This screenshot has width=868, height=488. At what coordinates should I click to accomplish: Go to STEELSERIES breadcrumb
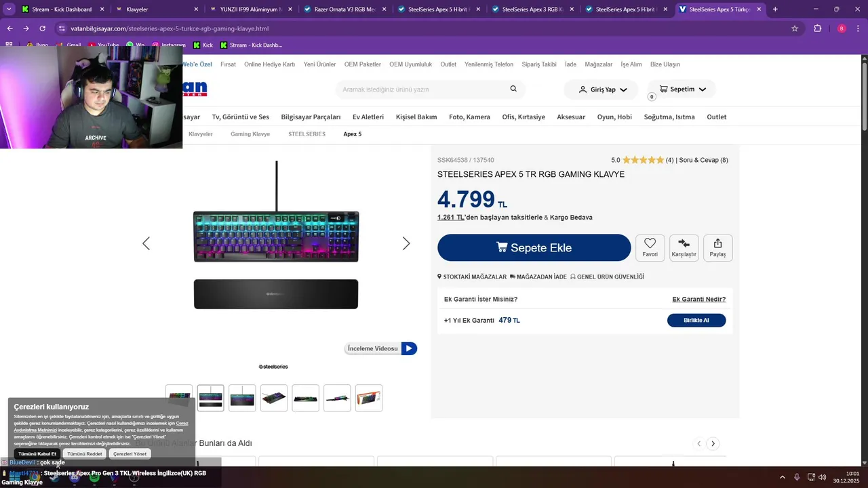307,134
